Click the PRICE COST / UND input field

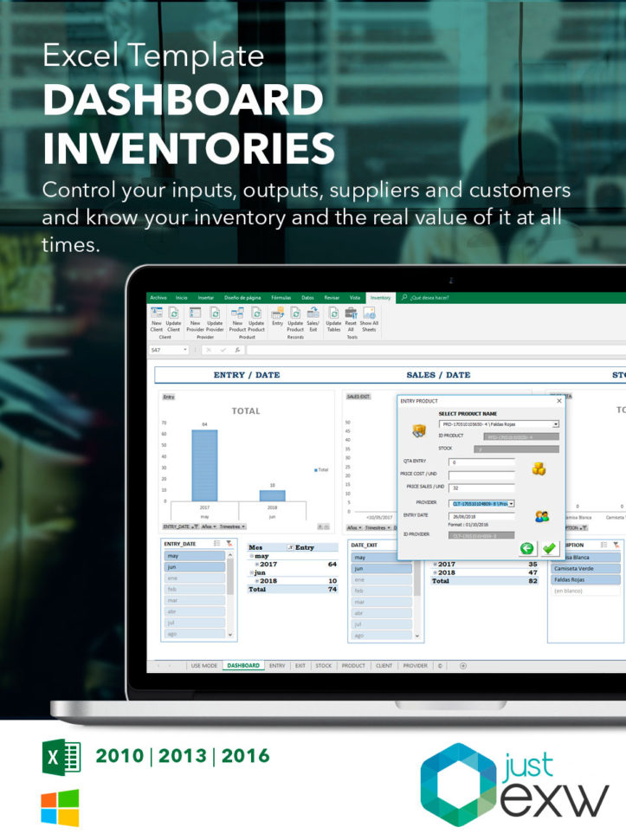[x=481, y=475]
